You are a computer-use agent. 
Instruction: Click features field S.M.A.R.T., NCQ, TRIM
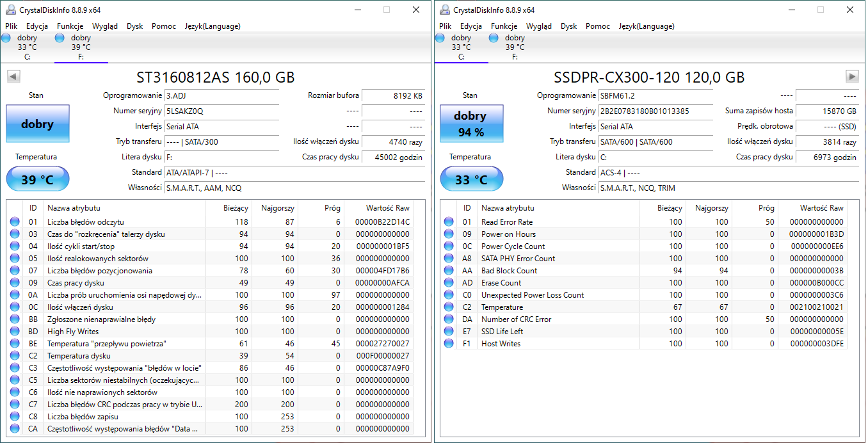tap(728, 188)
